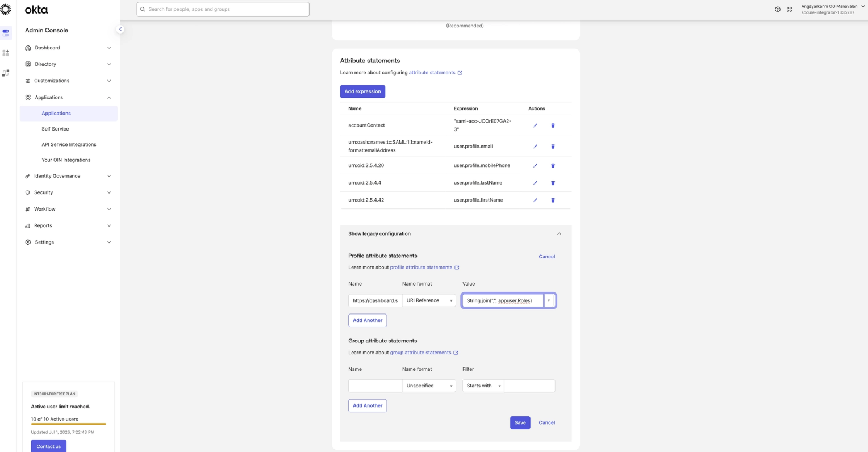This screenshot has width=868, height=452.
Task: Open the Applications submenu item
Action: point(68,114)
